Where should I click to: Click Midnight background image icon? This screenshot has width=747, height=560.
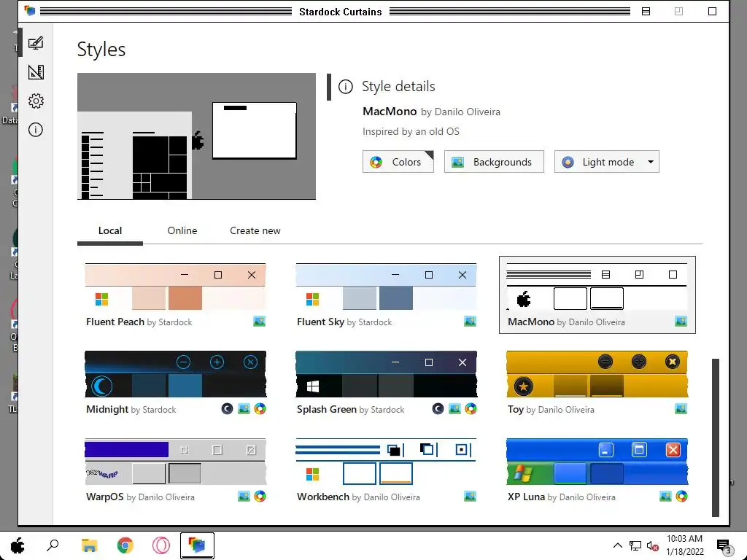click(x=244, y=408)
